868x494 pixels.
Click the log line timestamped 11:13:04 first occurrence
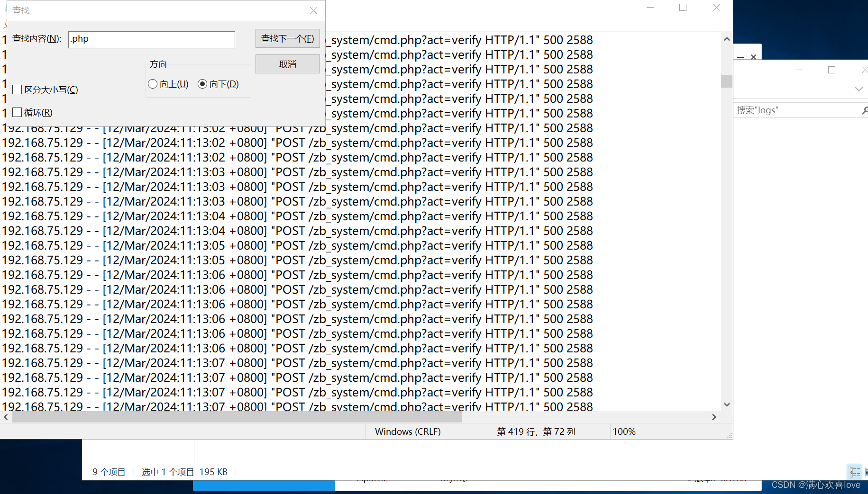297,216
